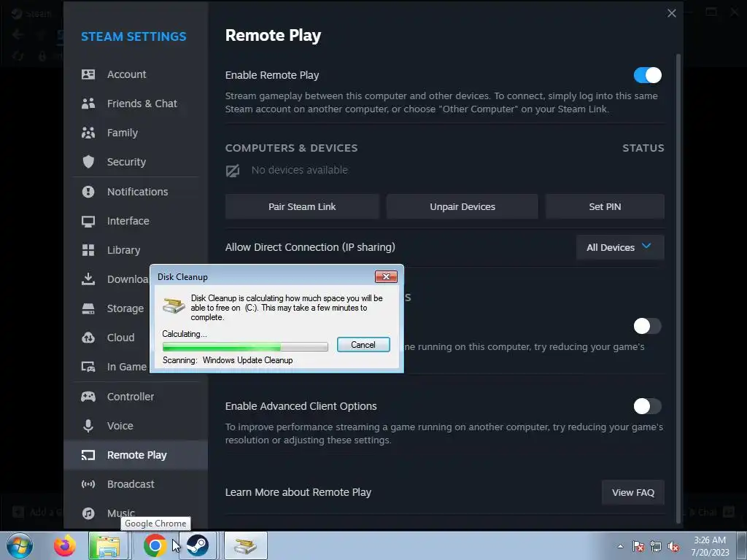Click the Remote Play cast icon
747x560 pixels.
pos(88,455)
